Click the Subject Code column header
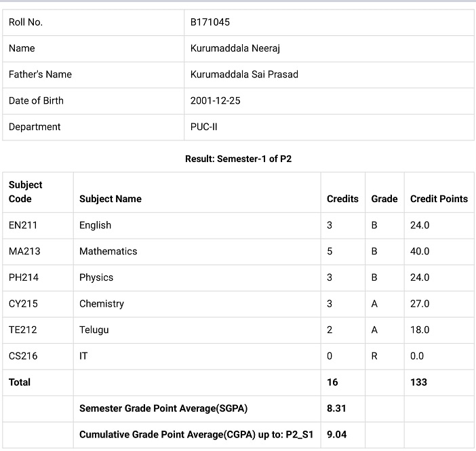Image resolution: width=476 pixels, height=451 pixels. (x=26, y=192)
